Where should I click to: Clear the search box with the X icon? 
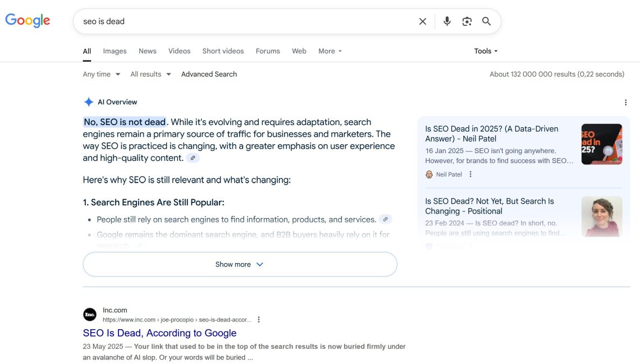click(422, 21)
